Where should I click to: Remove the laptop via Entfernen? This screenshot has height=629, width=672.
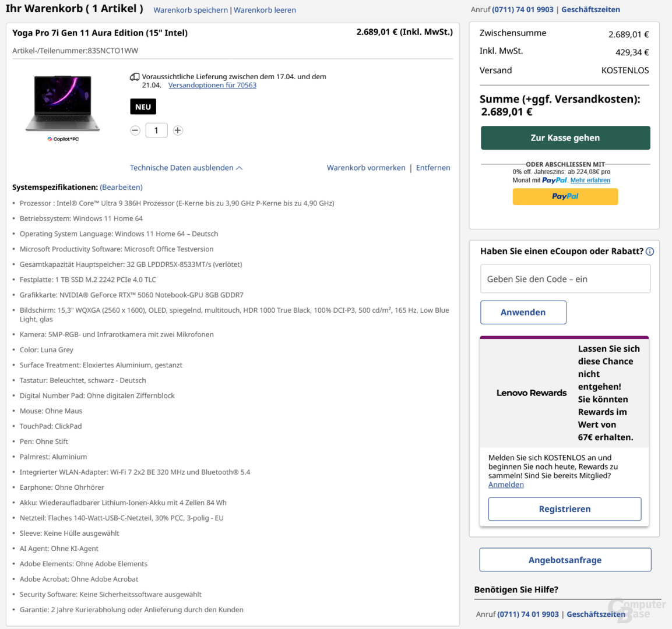point(433,168)
